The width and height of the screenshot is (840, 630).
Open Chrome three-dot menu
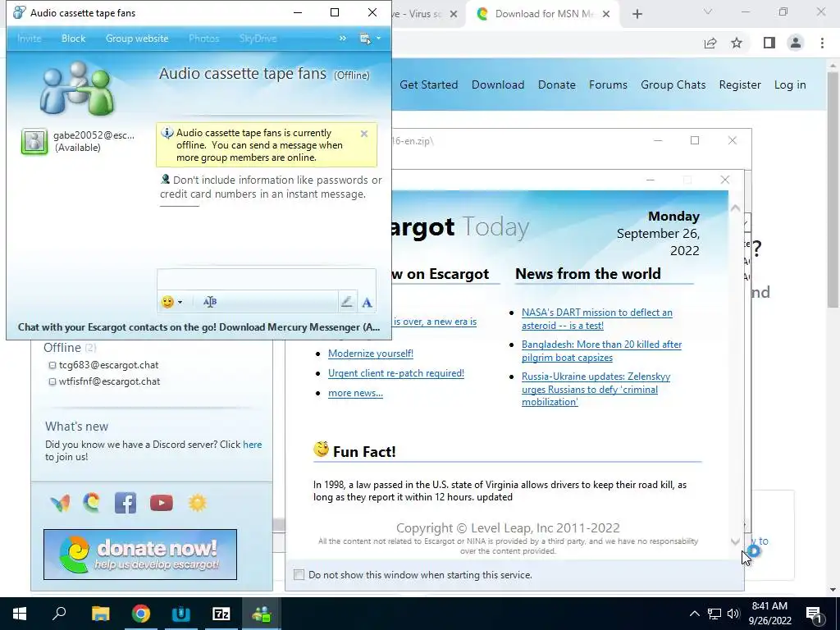822,43
